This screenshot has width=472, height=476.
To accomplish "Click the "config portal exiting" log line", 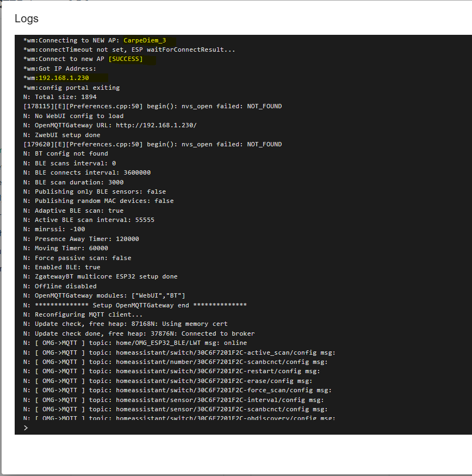I will (x=72, y=88).
